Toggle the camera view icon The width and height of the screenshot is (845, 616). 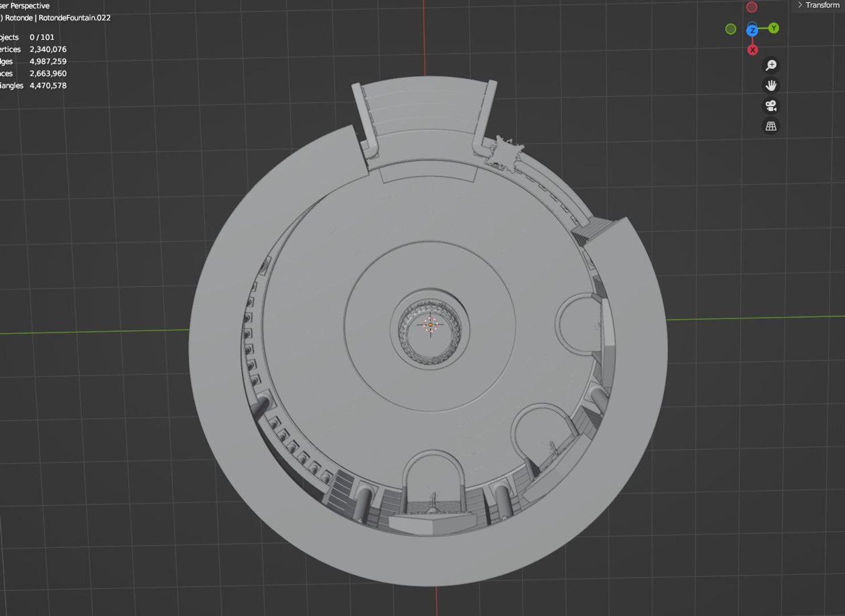click(x=771, y=106)
